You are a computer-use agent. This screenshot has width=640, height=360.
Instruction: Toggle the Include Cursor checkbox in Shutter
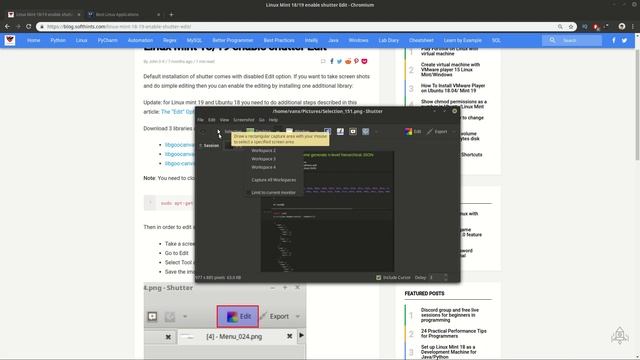378,278
